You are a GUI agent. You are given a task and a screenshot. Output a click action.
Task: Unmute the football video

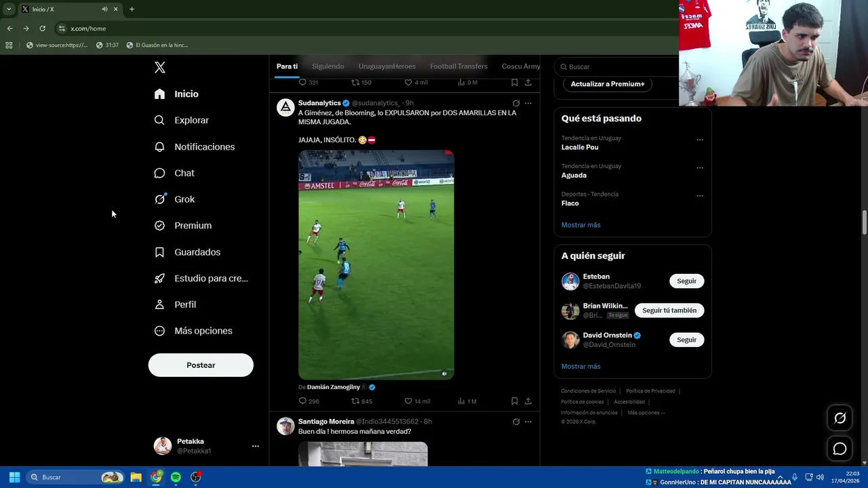click(444, 373)
